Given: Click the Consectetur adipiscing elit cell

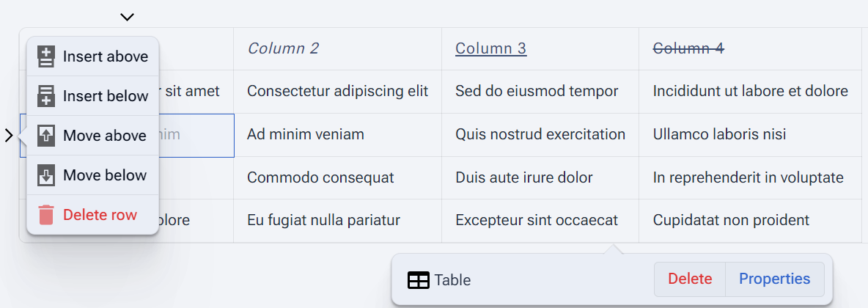Looking at the screenshot, I should (x=337, y=92).
